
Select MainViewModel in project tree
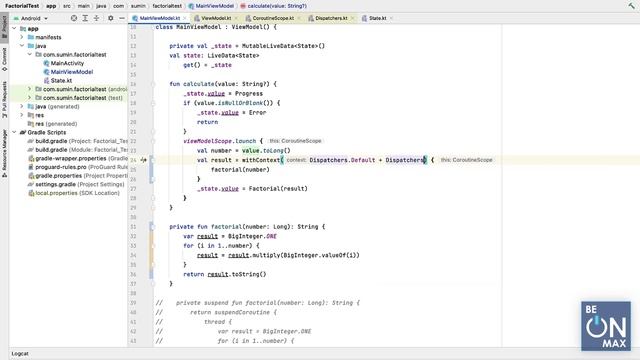72,72
